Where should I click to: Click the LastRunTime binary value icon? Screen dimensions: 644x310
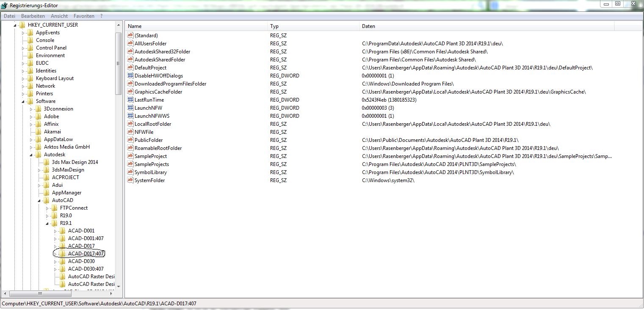[x=130, y=100]
